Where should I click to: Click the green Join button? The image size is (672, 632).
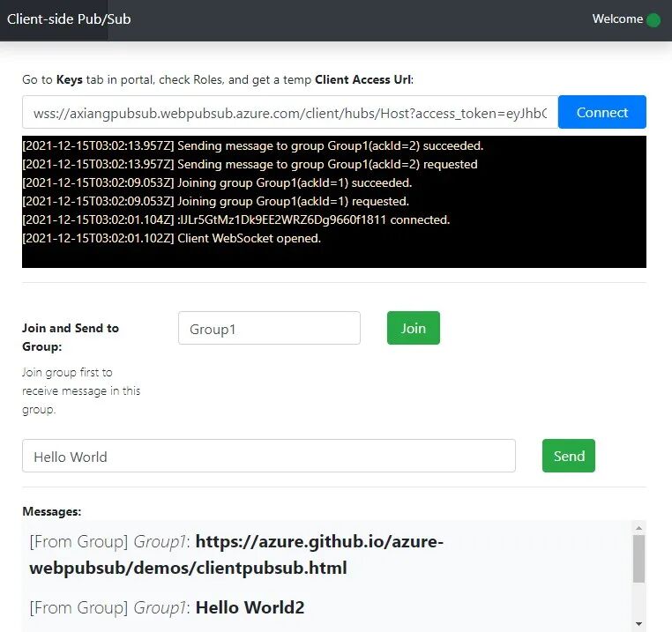[413, 328]
